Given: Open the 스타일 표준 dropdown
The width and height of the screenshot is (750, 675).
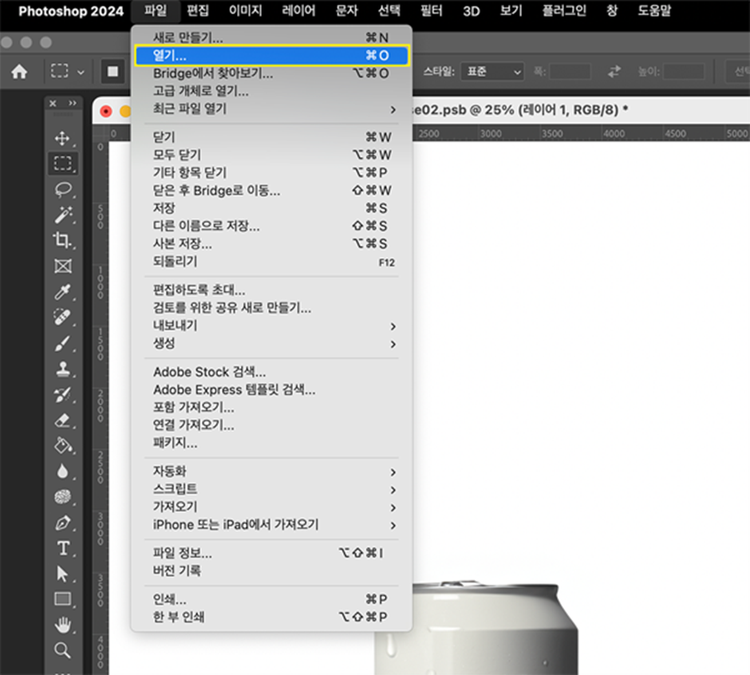Looking at the screenshot, I should point(492,72).
